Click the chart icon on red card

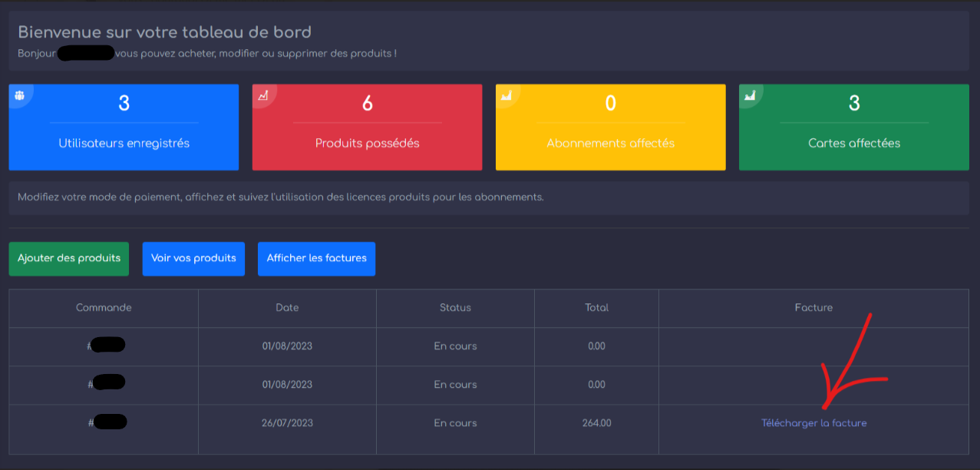[262, 95]
